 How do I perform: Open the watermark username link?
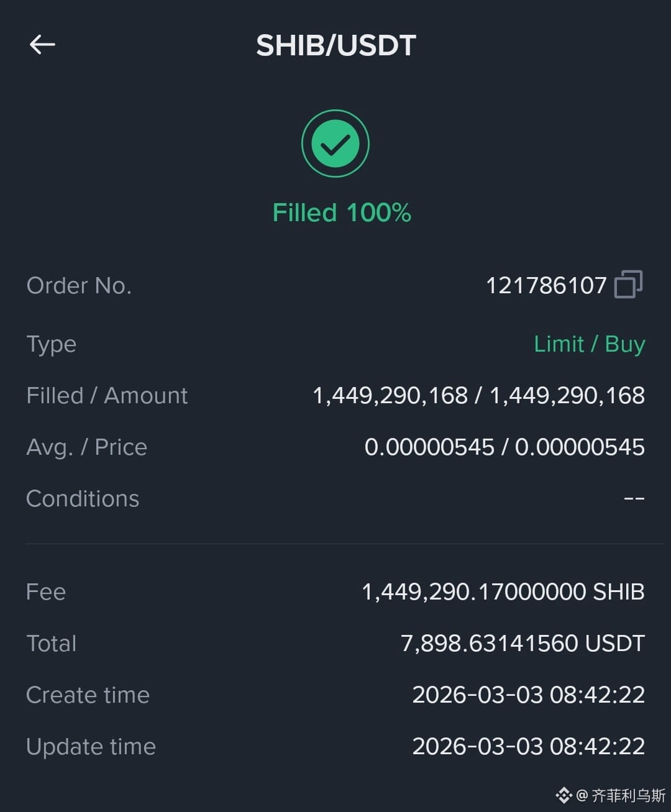pos(621,795)
